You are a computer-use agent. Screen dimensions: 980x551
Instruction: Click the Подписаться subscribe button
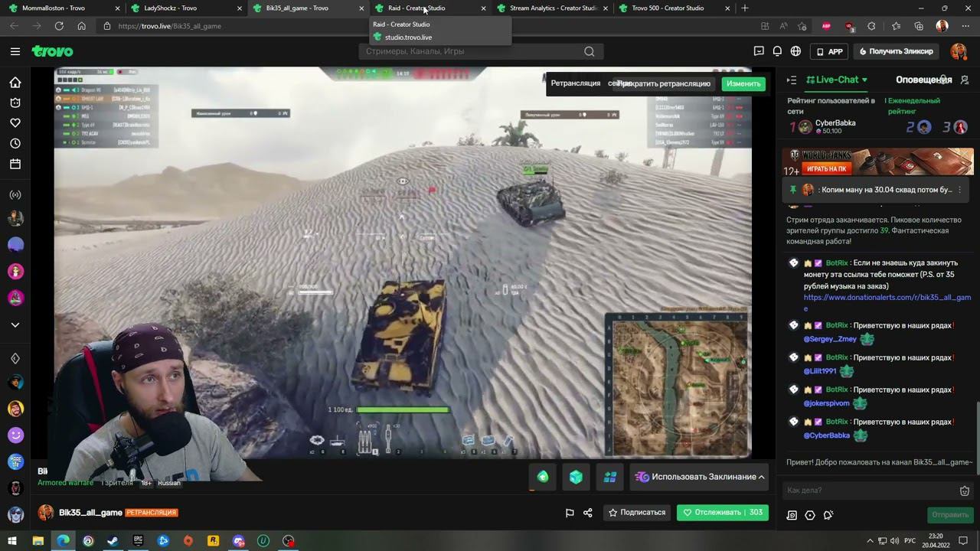(637, 513)
